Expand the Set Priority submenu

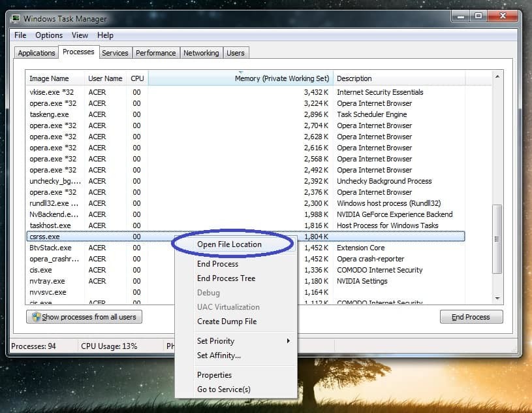click(216, 340)
